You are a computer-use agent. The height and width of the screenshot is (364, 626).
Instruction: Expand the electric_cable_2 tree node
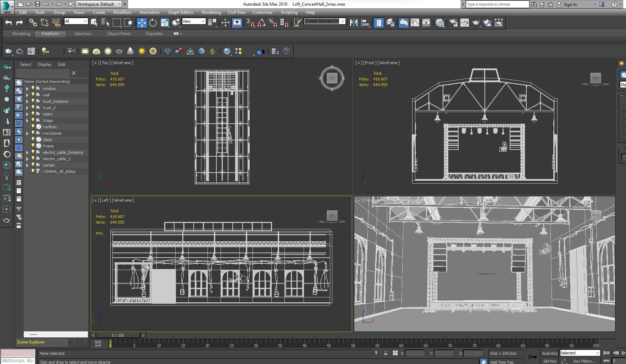click(x=27, y=159)
